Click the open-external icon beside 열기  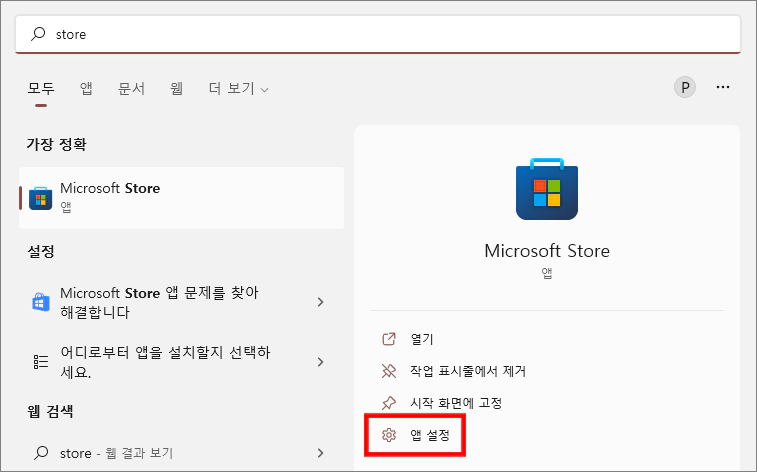[x=389, y=339]
